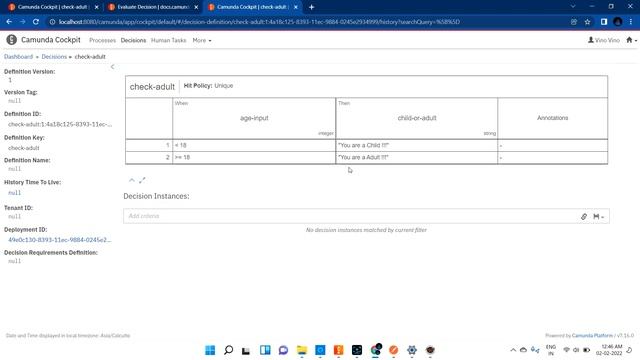Select the '>= 18' rule cell

click(x=254, y=157)
